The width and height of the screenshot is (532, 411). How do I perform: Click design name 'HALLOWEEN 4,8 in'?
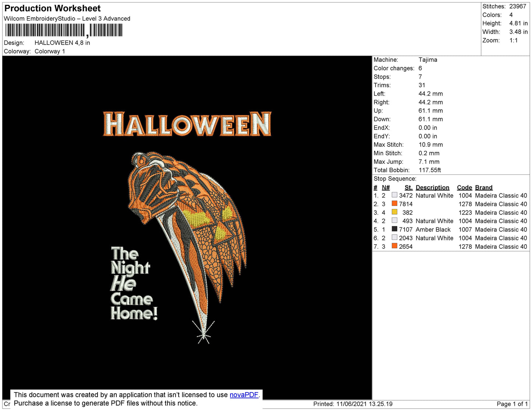62,43
